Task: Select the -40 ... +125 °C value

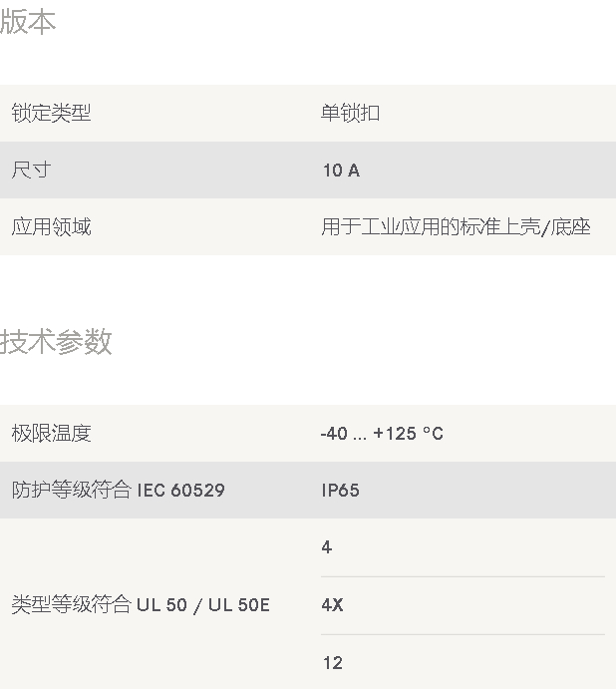Action: pos(382,434)
